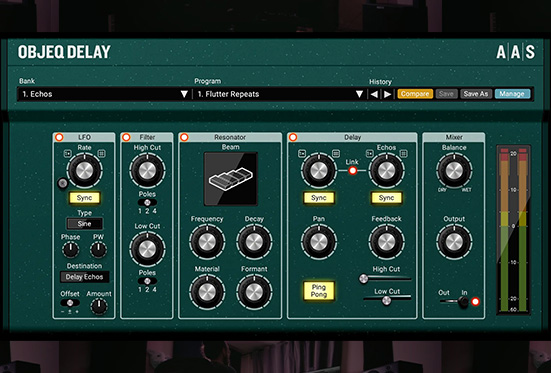Screen dimensions: 551x373
Task: Click the first Delay time knob
Action: 319,171
